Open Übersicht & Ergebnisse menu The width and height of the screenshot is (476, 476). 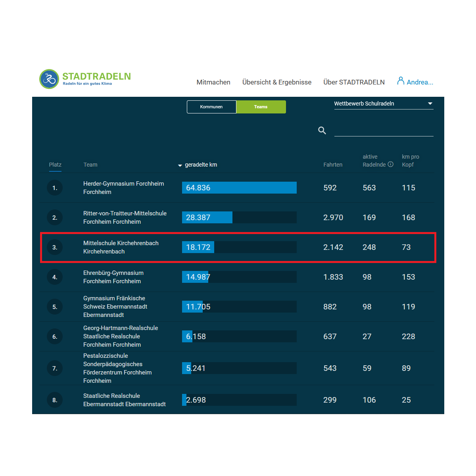pos(277,82)
